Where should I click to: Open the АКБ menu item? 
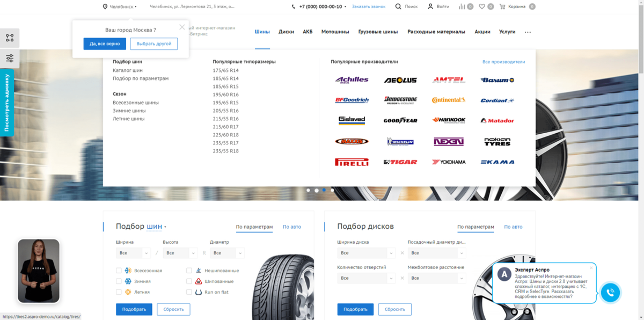pyautogui.click(x=308, y=32)
